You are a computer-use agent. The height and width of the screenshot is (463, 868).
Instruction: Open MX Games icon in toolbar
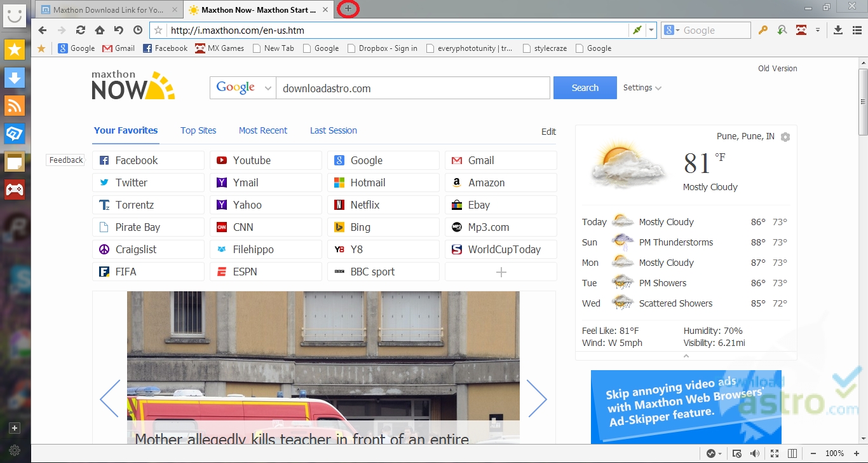(x=801, y=30)
